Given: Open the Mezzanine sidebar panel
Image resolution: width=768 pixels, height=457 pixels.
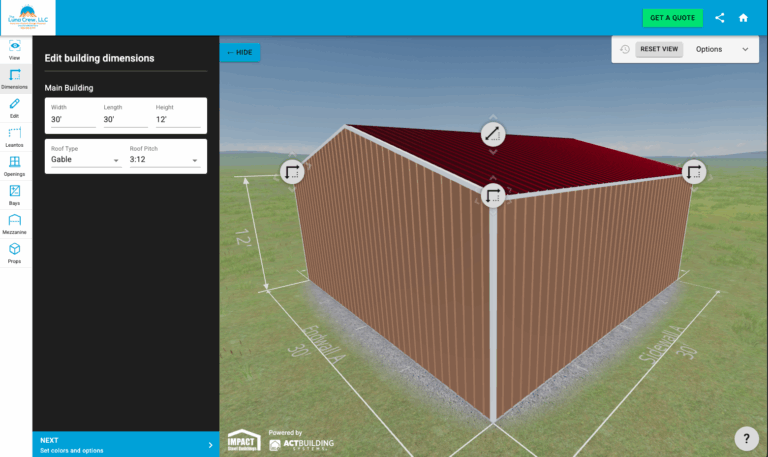Looking at the screenshot, I should 15,224.
